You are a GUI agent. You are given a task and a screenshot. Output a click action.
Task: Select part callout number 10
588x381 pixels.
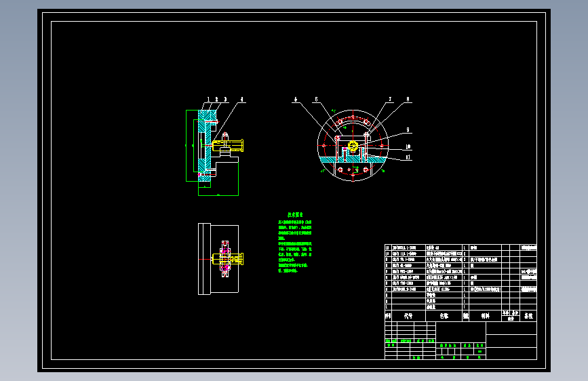(x=408, y=146)
